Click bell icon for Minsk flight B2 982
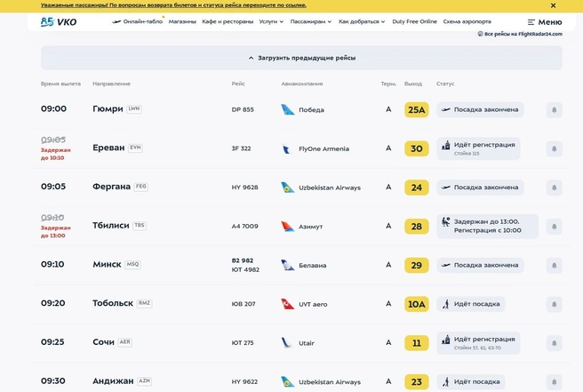Viewport: 583px width, 392px height. pyautogui.click(x=554, y=265)
